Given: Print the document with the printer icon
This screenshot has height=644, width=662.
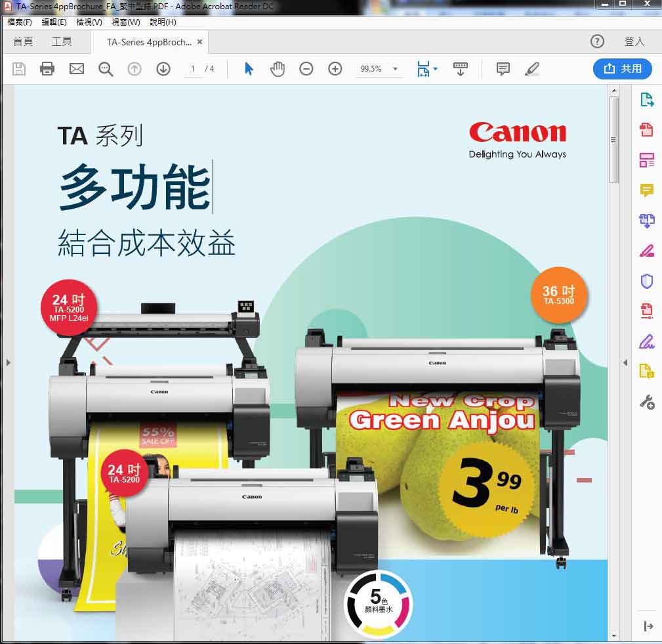Looking at the screenshot, I should [47, 68].
